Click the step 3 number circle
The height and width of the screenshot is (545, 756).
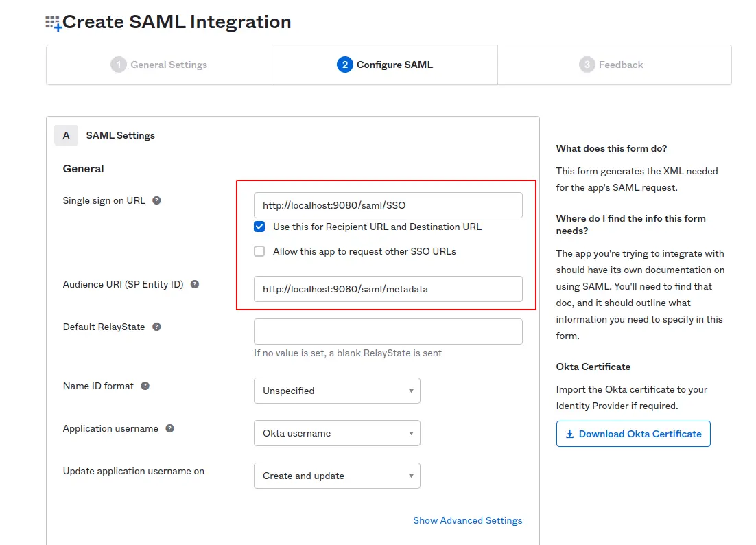[587, 65]
